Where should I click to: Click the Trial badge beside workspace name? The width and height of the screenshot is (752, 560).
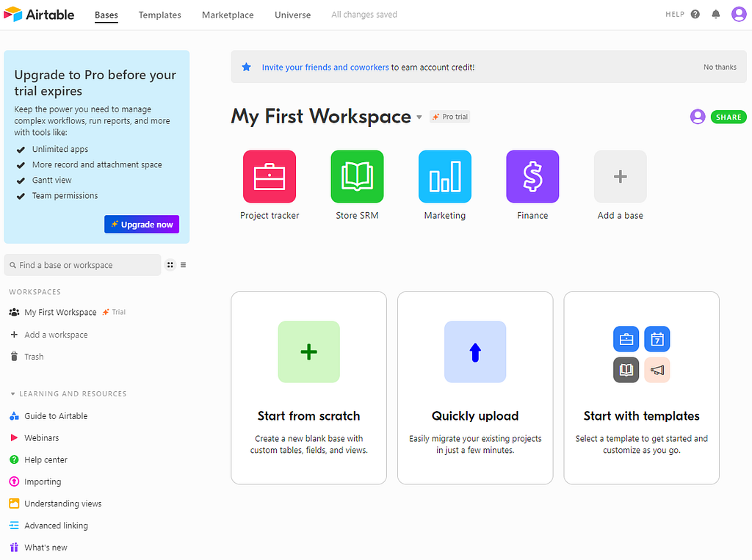(x=114, y=312)
